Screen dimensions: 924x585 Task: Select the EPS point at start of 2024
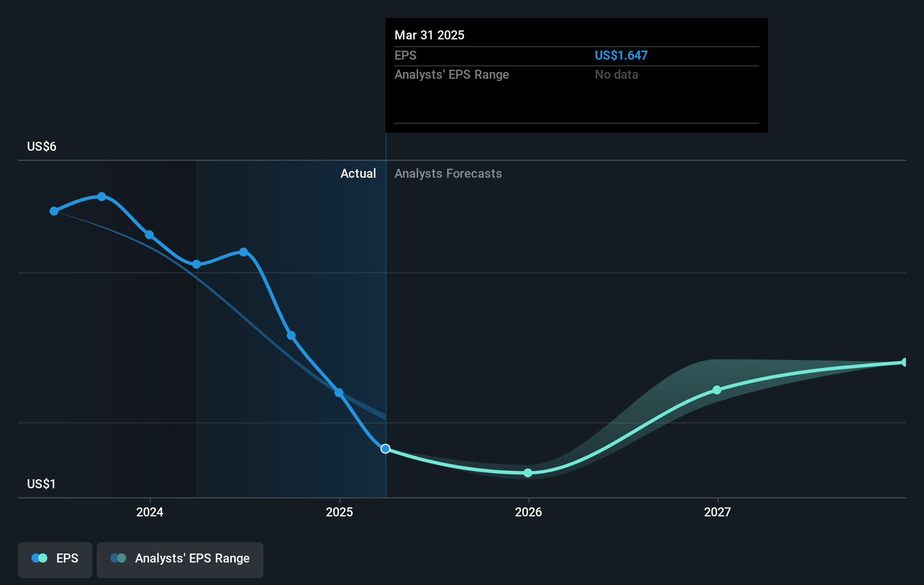(149, 235)
